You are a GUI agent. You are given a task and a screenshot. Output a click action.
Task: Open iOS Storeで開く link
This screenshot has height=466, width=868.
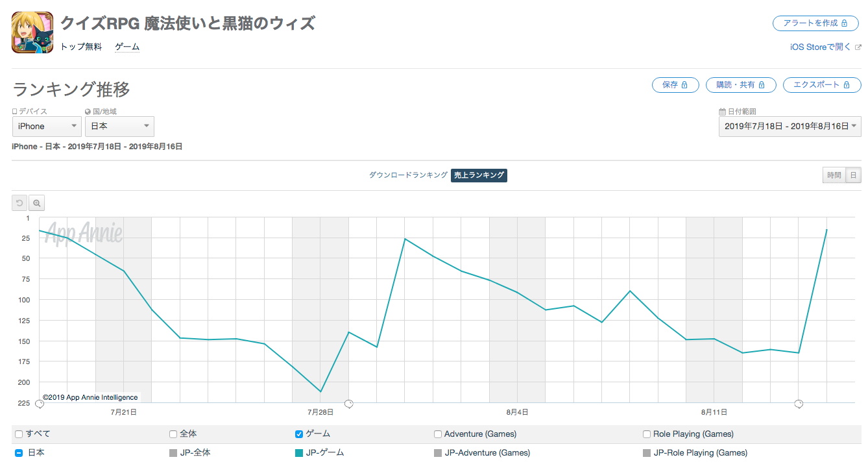tap(820, 47)
